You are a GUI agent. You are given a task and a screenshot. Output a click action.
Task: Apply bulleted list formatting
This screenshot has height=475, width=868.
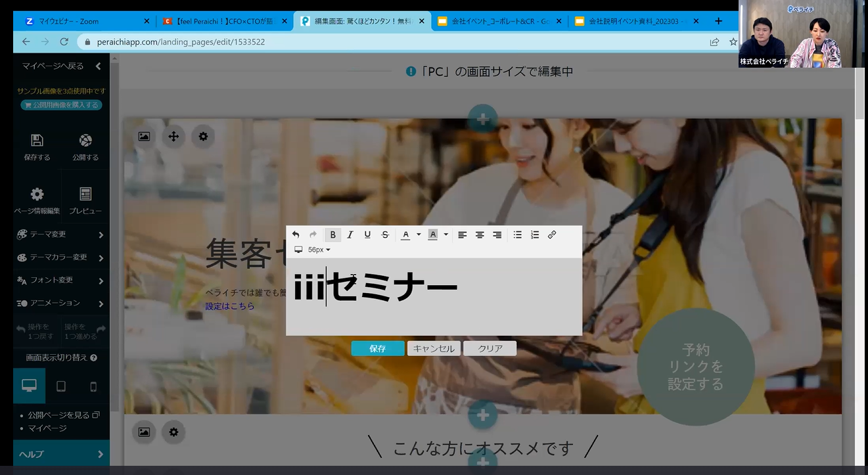pyautogui.click(x=518, y=235)
